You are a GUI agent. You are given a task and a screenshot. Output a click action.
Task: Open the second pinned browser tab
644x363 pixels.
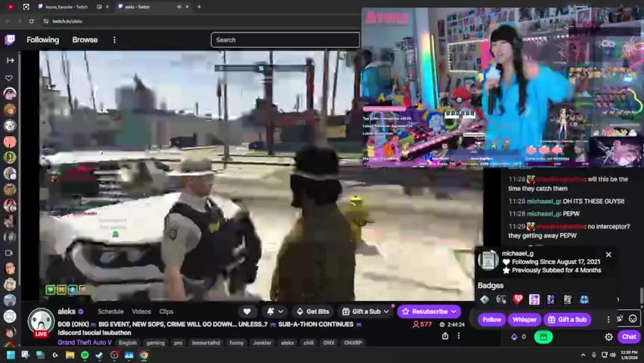(x=26, y=7)
